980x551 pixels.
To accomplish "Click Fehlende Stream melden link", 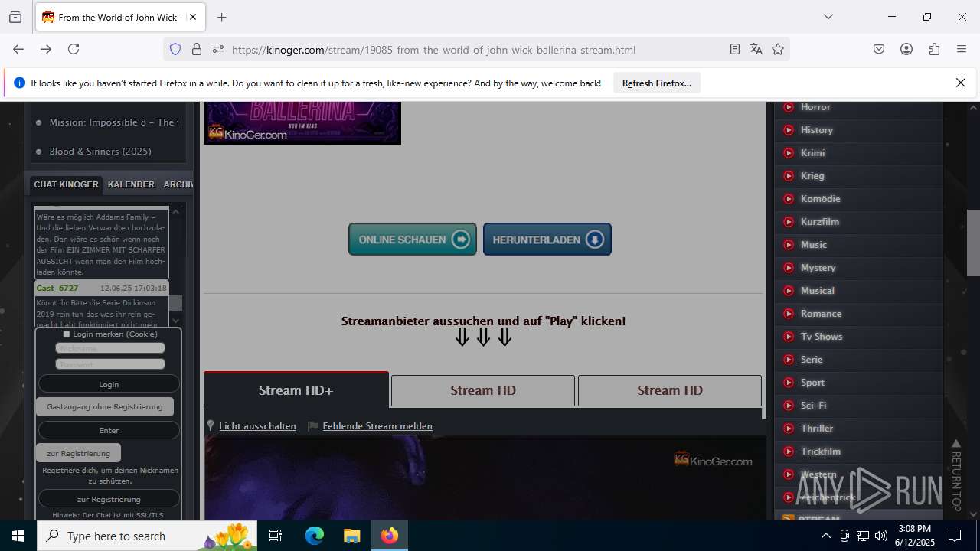I will [x=377, y=426].
